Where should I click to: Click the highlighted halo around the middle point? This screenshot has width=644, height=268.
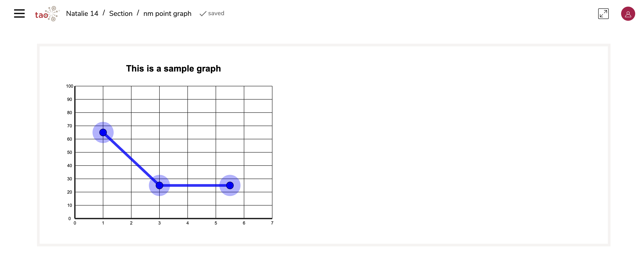click(159, 185)
